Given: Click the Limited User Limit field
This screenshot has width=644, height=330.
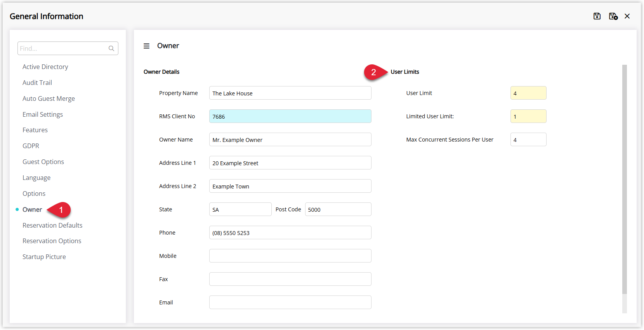Looking at the screenshot, I should (528, 116).
